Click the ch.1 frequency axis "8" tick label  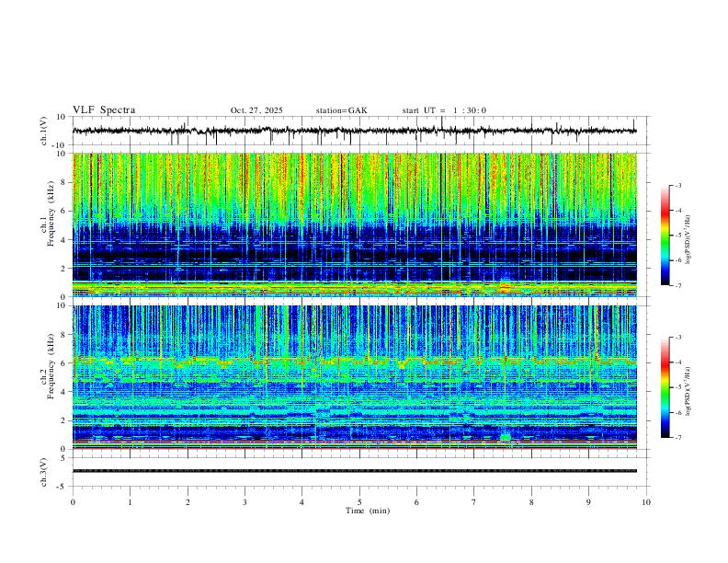pyautogui.click(x=64, y=182)
